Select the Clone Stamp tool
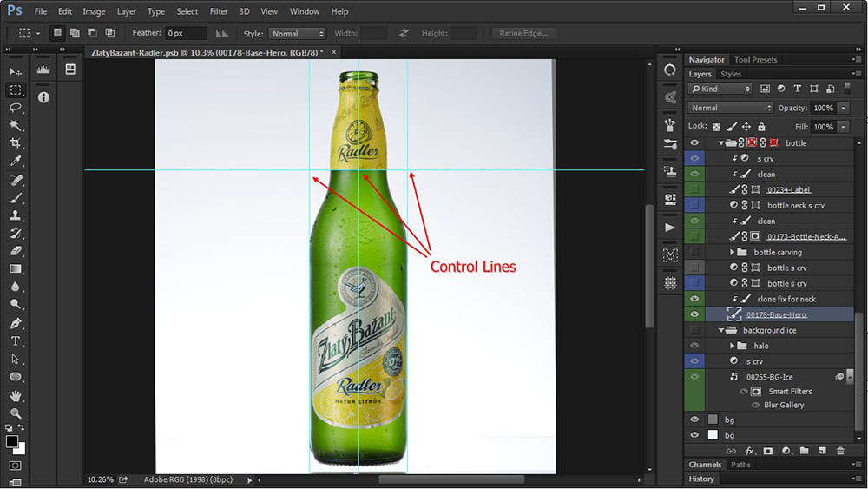The width and height of the screenshot is (868, 489). (x=16, y=215)
